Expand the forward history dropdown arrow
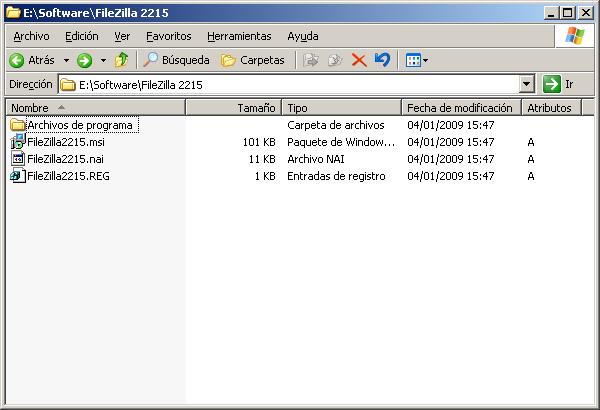Screen dimensions: 600x410 coord(102,60)
